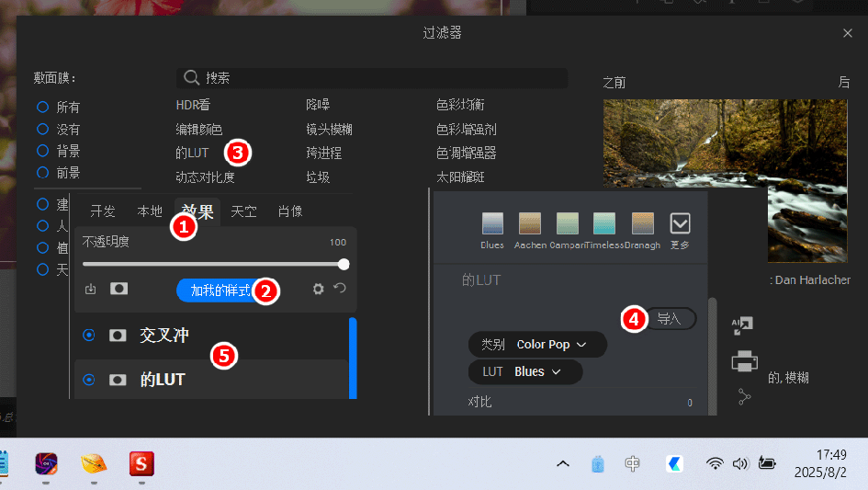Choose the 降噪 filter
This screenshot has width=868, height=490.
[318, 105]
